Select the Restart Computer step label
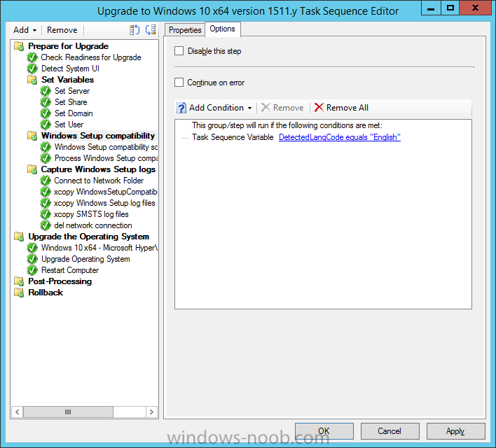This screenshot has width=496, height=448. pos(70,270)
